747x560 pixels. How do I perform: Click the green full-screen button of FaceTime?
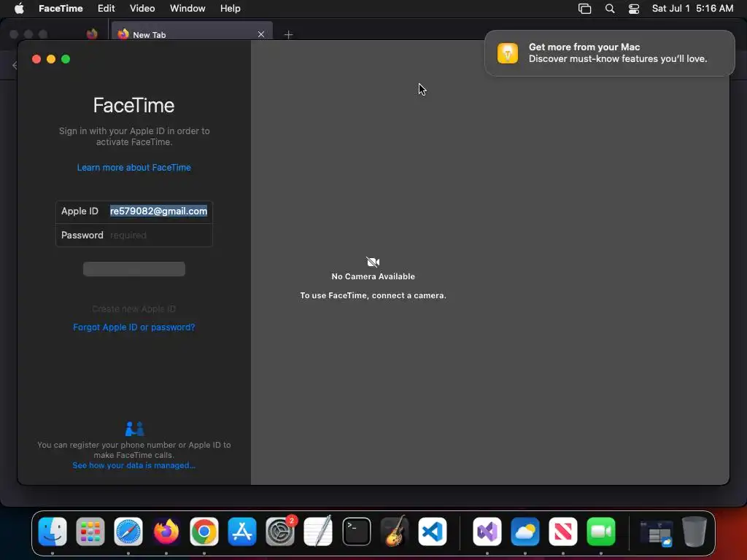[x=66, y=59]
